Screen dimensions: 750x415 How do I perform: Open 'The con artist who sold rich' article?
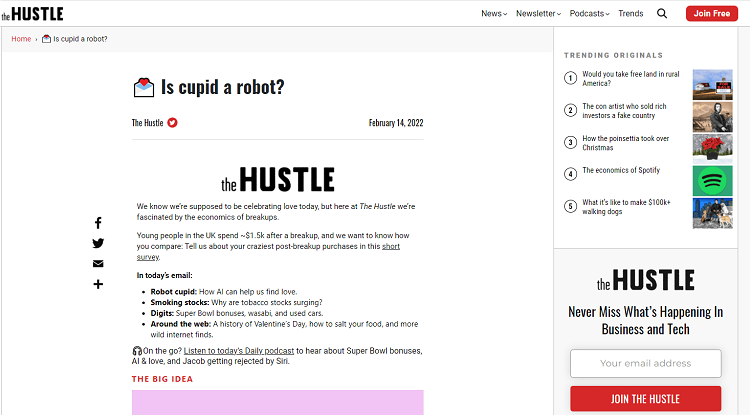[624, 111]
